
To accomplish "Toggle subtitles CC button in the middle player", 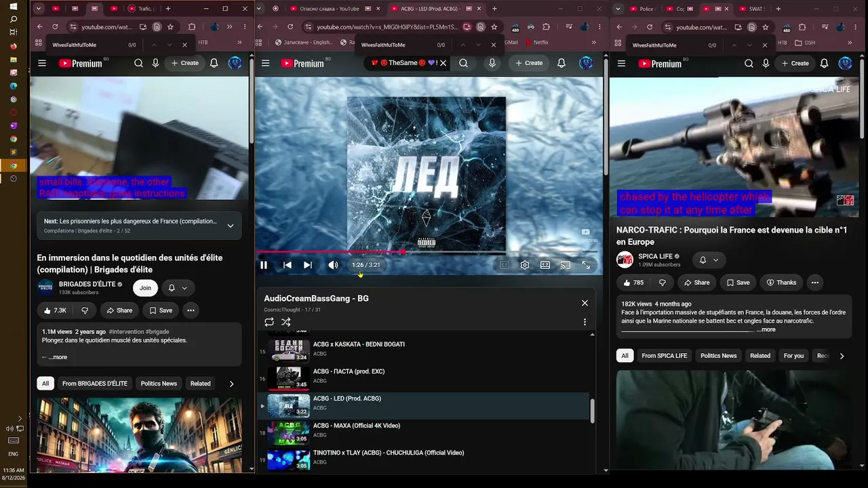I will (x=505, y=265).
